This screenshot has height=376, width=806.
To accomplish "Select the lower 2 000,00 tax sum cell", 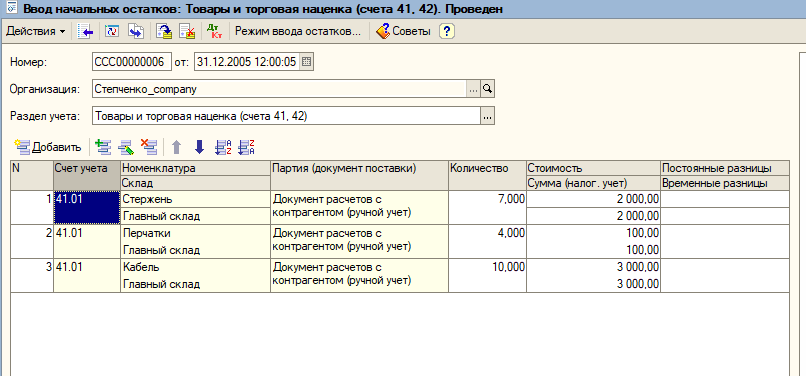I will coord(593,216).
